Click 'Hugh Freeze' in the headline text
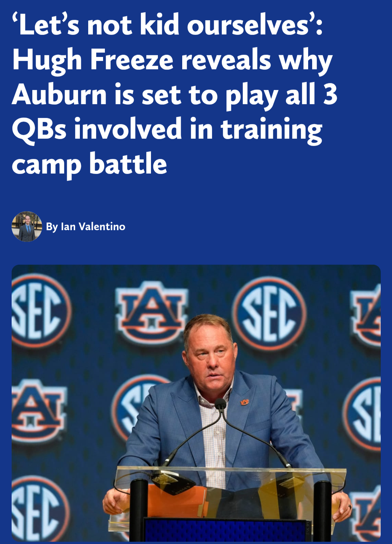 [x=93, y=60]
